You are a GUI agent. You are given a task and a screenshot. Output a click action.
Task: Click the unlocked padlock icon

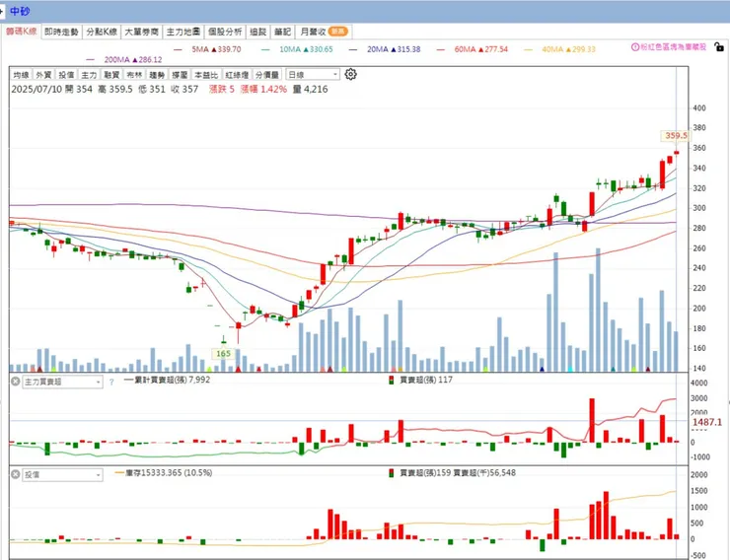(719, 47)
